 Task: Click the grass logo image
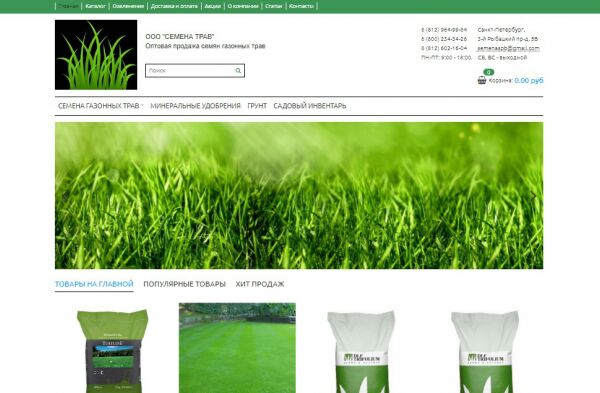click(96, 55)
